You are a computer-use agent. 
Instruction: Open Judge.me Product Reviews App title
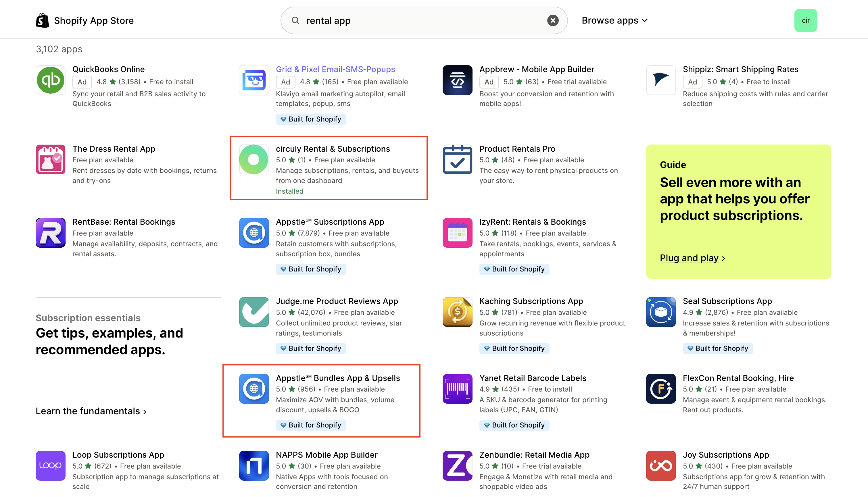click(337, 301)
